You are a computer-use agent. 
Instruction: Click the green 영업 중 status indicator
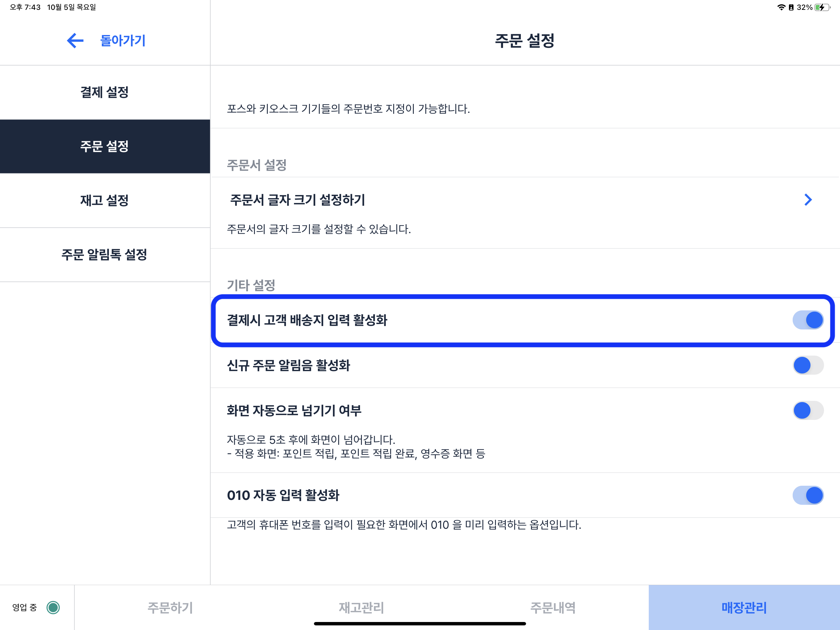point(53,607)
